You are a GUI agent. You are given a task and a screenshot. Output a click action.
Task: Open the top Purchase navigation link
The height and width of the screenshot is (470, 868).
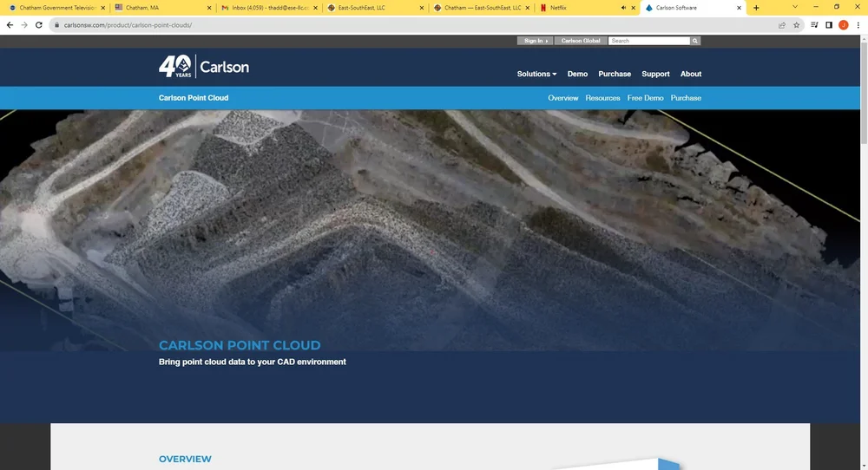click(615, 74)
